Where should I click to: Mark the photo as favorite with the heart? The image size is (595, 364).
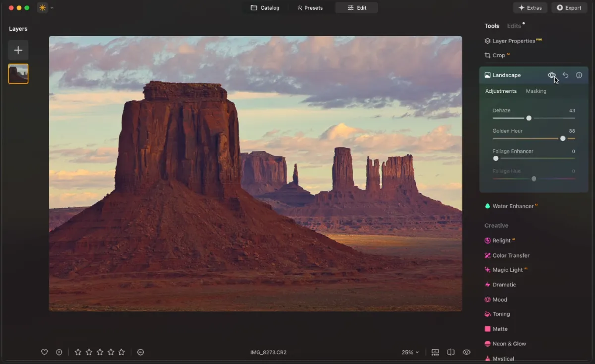click(44, 352)
